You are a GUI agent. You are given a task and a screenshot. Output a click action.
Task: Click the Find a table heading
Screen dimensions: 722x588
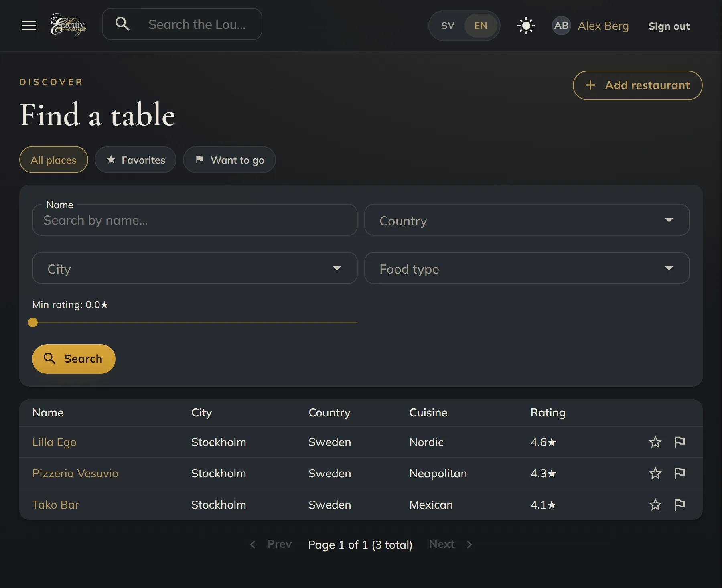(97, 115)
